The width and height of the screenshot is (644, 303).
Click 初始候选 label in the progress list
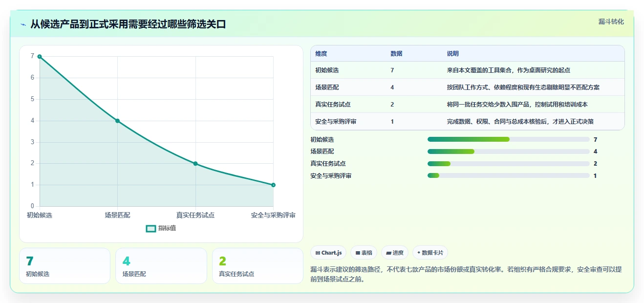pyautogui.click(x=322, y=140)
